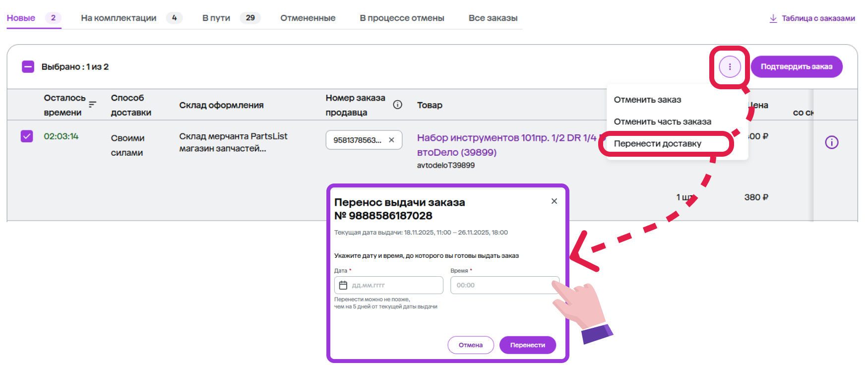
Task: Close the delivery reschedule dialog
Action: [x=554, y=201]
